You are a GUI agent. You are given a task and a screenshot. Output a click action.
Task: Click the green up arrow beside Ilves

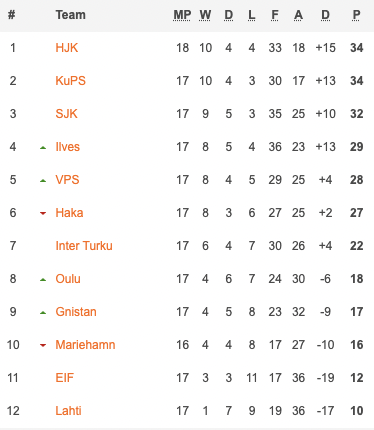point(43,147)
